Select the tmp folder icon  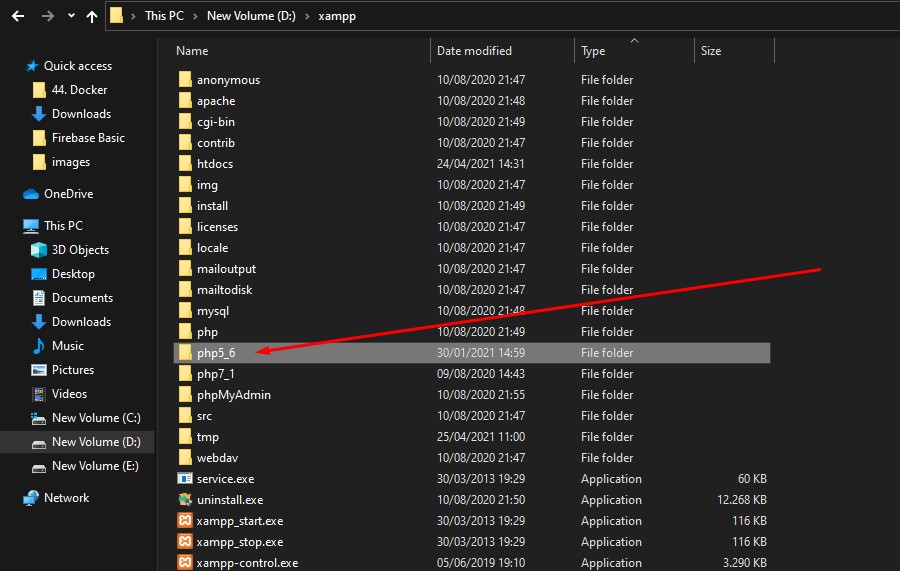pyautogui.click(x=185, y=436)
